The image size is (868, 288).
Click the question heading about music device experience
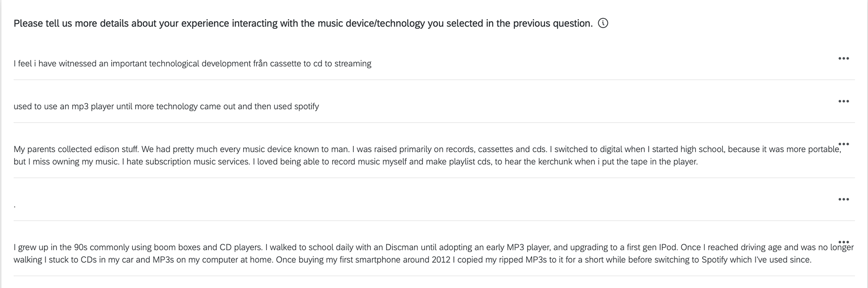pyautogui.click(x=303, y=24)
